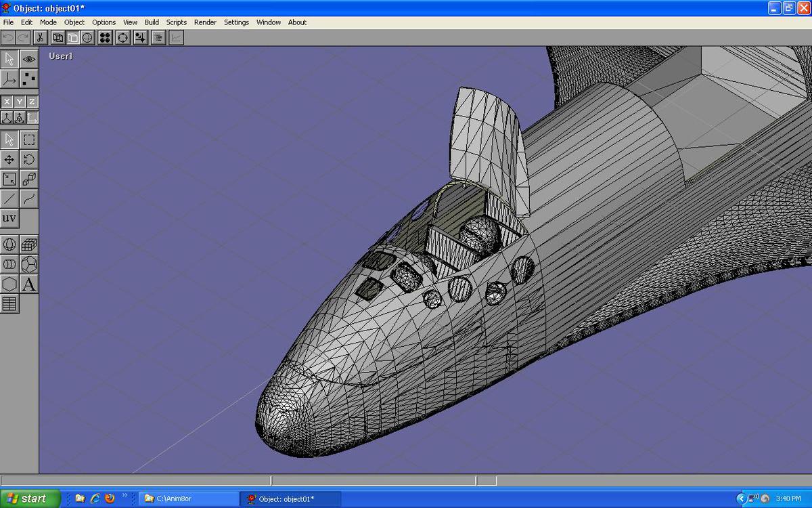This screenshot has width=812, height=508.
Task: Open the Build menu
Action: tap(152, 22)
